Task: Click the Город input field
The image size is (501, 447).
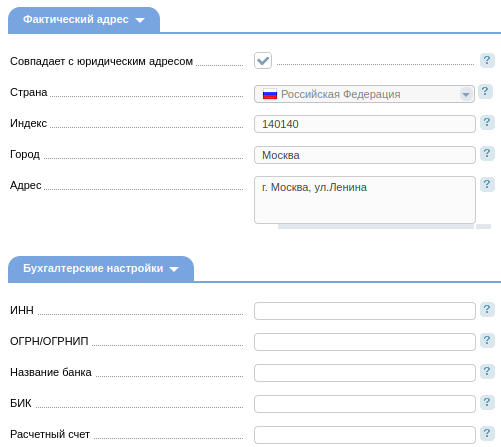Action: 365,155
